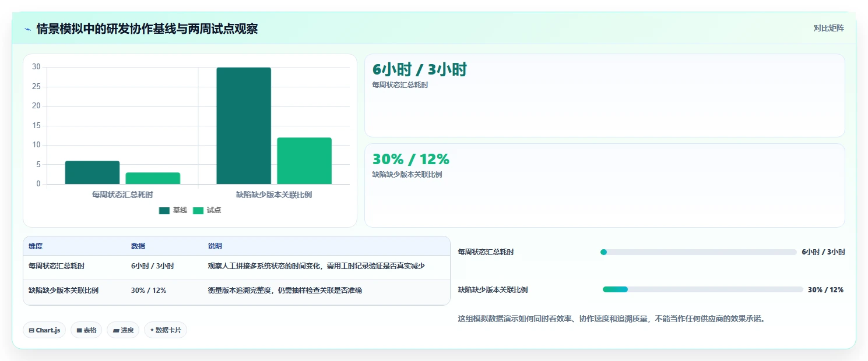Image resolution: width=868 pixels, height=361 pixels.
Task: Toggle the 试点 legend swatch
Action: point(198,210)
